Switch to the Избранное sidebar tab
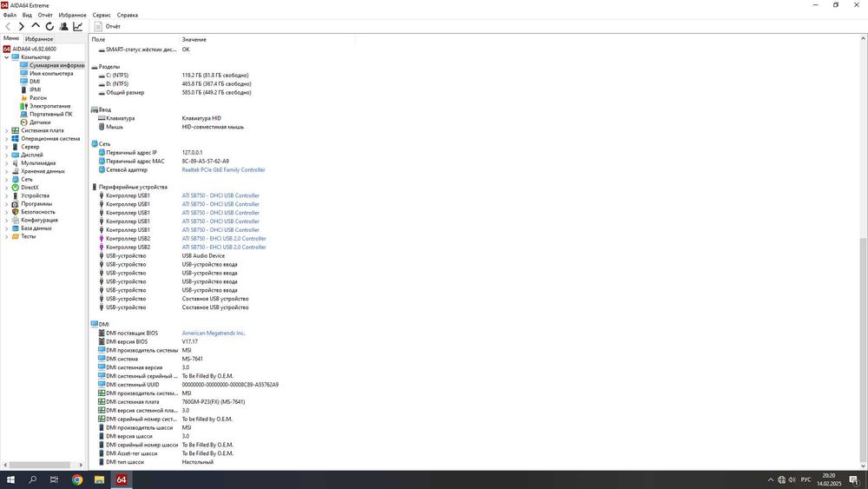This screenshot has width=868, height=489. (x=39, y=39)
